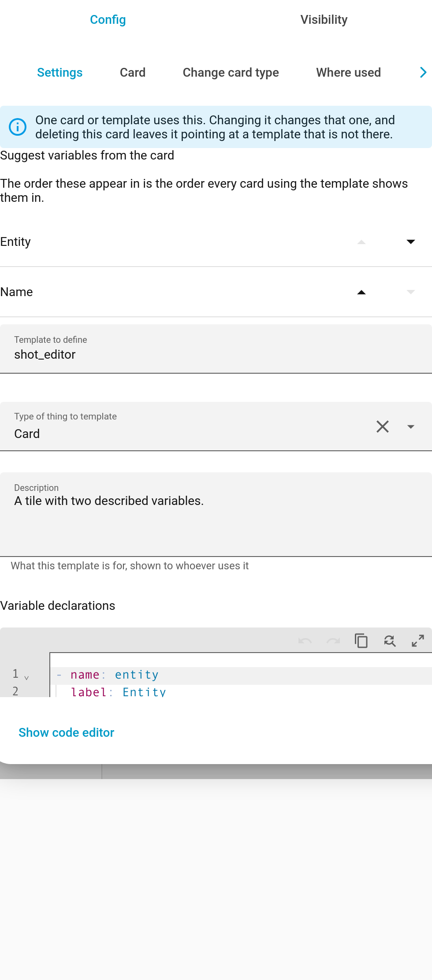
Task: Collapse the fold arrow on line 1
Action: click(x=26, y=677)
